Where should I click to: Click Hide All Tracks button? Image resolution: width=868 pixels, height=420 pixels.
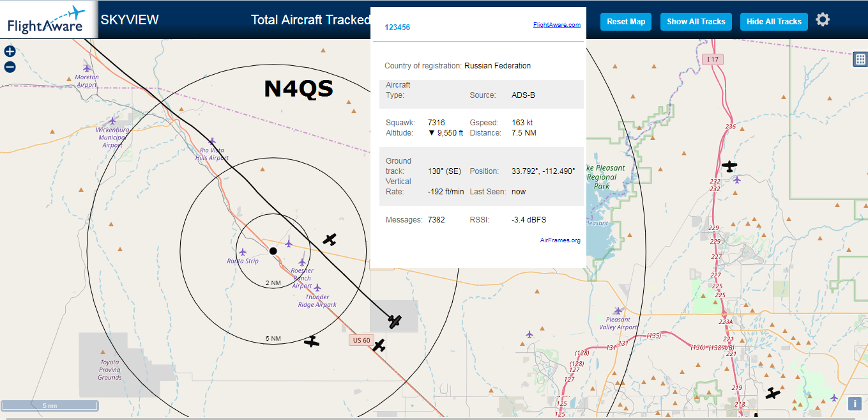coord(774,21)
